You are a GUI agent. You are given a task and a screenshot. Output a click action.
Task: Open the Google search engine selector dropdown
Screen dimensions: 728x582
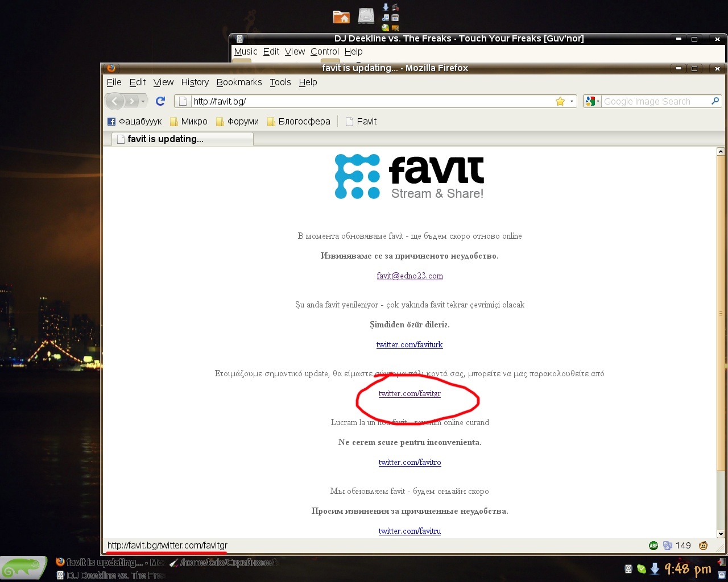point(592,101)
